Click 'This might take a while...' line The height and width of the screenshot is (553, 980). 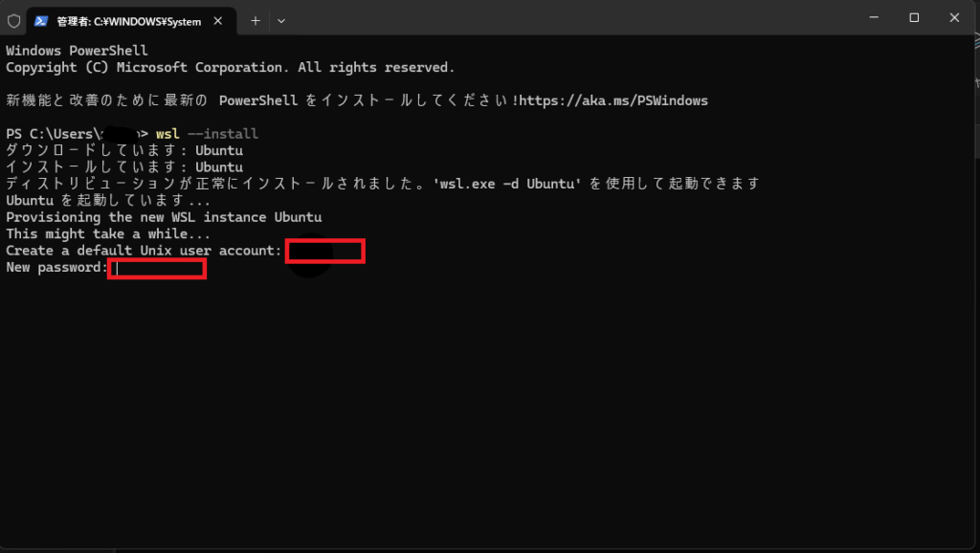click(x=108, y=233)
